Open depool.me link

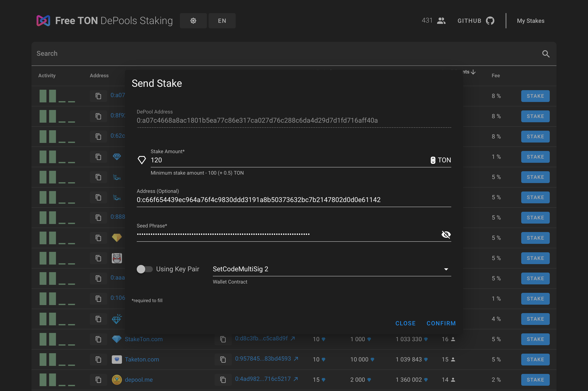[x=139, y=380]
